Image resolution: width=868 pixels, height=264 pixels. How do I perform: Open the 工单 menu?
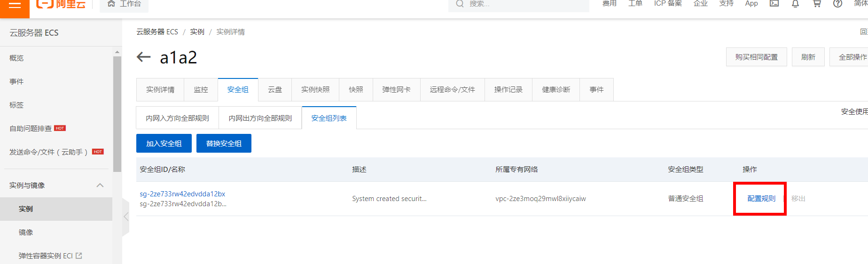635,4
